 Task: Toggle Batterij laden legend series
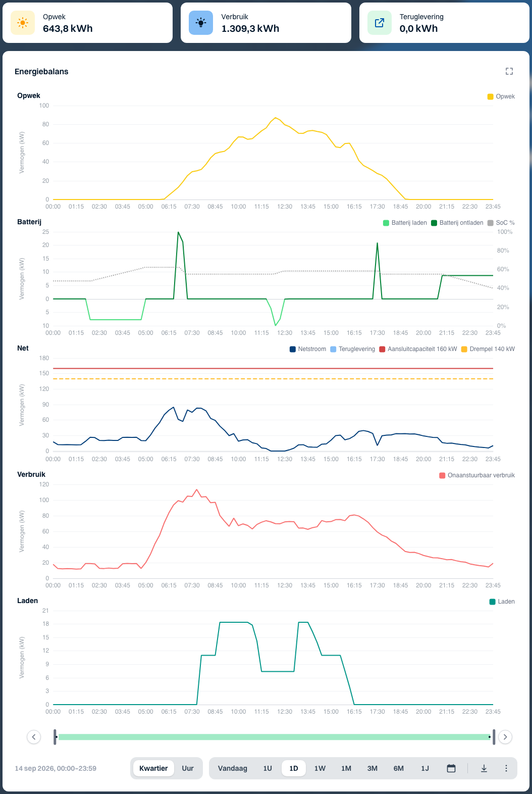coord(405,223)
